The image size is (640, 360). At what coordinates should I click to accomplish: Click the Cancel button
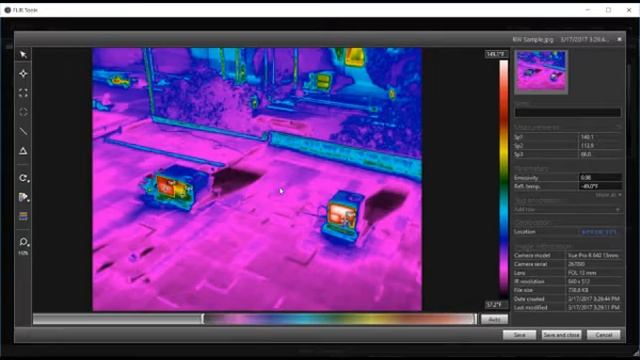(x=603, y=335)
